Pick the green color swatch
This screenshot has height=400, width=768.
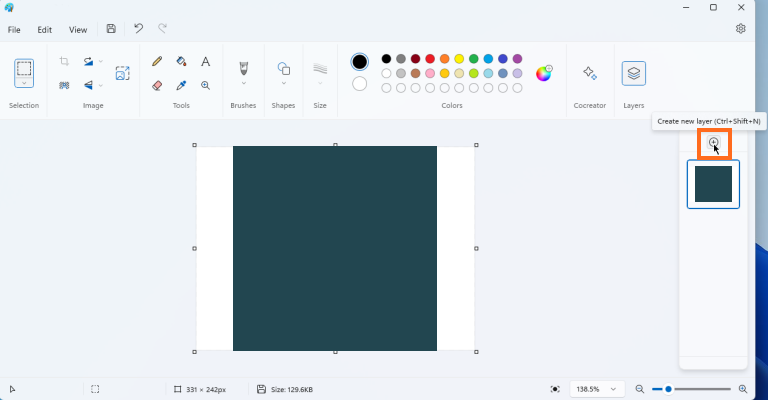[x=474, y=59]
